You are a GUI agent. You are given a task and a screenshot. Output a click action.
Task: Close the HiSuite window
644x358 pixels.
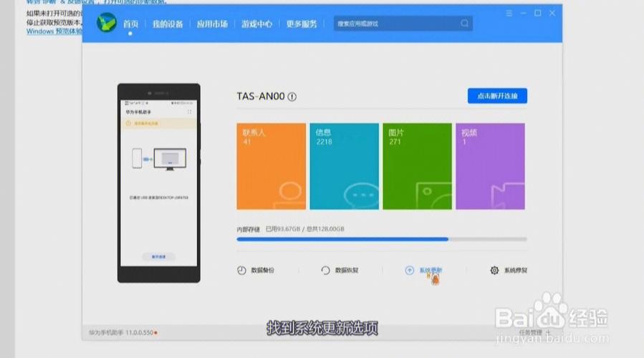pyautogui.click(x=552, y=13)
